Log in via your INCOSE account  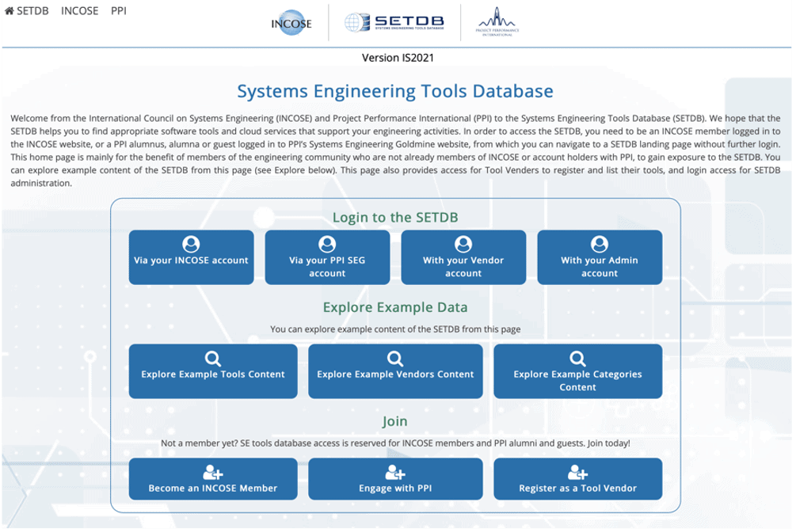[x=191, y=257]
